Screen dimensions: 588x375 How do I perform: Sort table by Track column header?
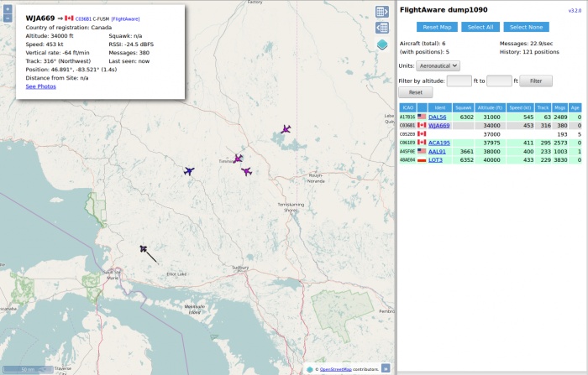pyautogui.click(x=543, y=107)
